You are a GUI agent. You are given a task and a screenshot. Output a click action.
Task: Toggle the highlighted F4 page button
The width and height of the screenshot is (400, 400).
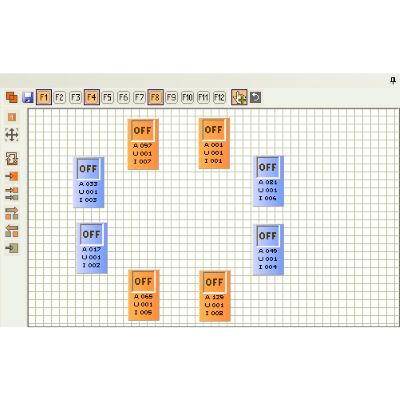(92, 97)
